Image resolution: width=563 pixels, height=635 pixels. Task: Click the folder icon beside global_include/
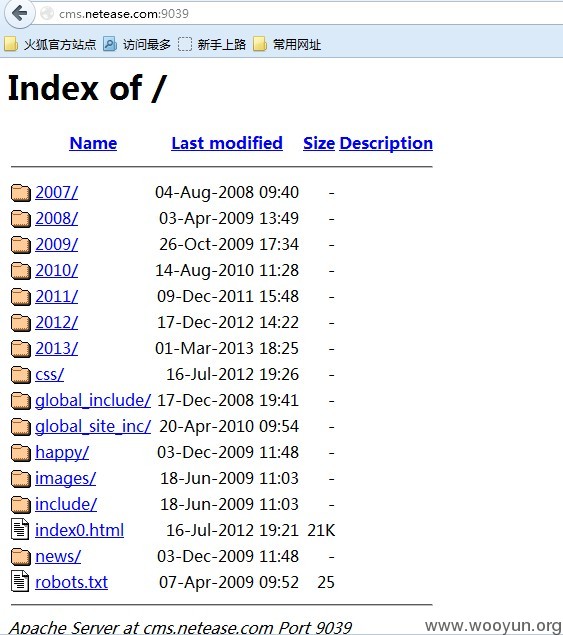point(21,401)
